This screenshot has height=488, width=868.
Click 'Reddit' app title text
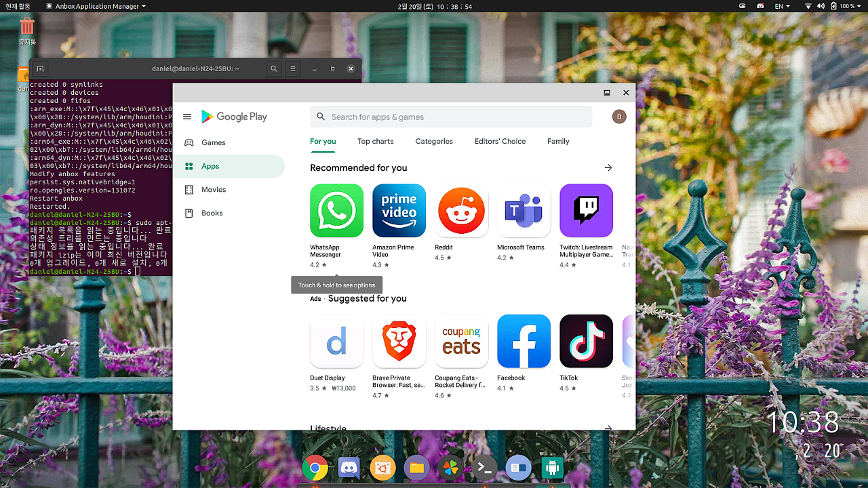pos(443,247)
